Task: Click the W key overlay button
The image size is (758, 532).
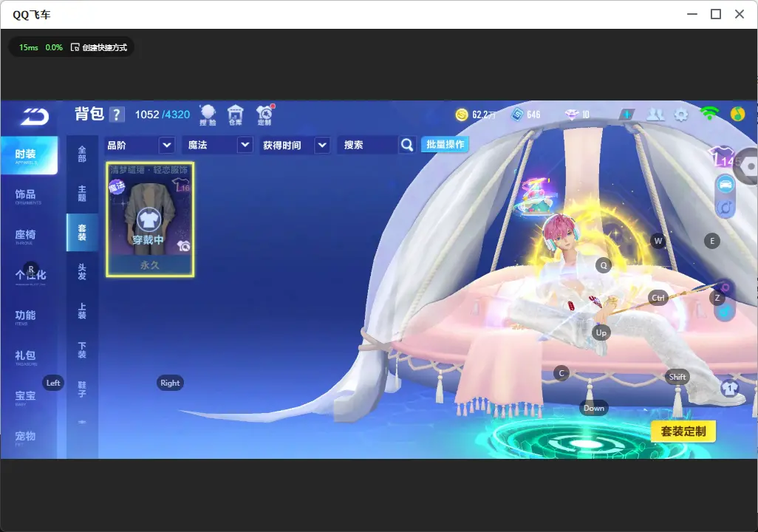Action: point(658,241)
